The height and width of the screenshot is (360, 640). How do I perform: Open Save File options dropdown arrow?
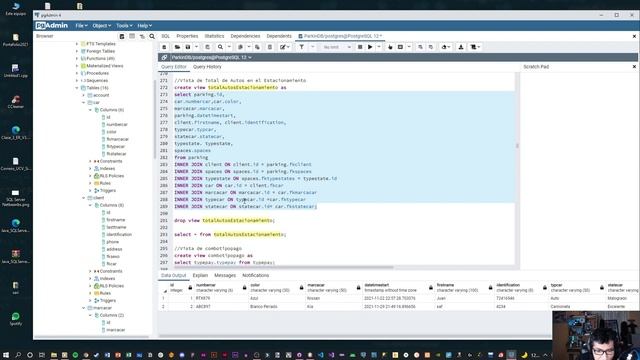click(196, 47)
